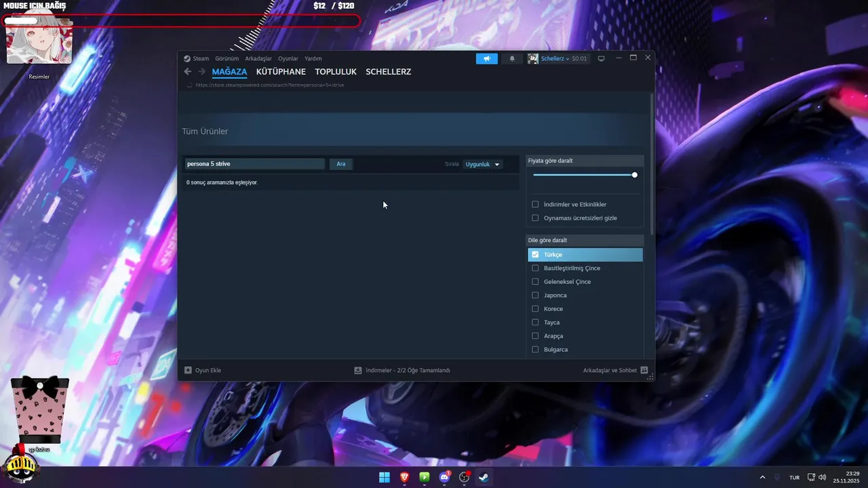The width and height of the screenshot is (868, 488).
Task: Click the price range slider track
Action: [x=584, y=175]
